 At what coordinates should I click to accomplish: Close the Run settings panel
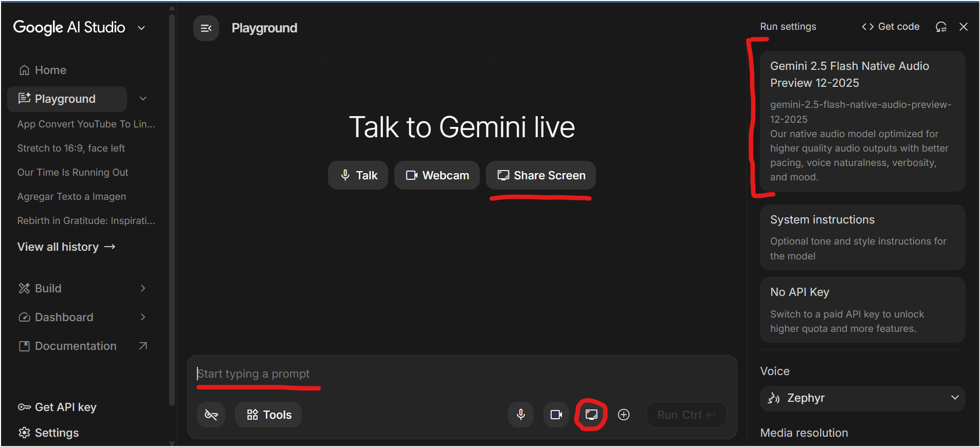964,27
